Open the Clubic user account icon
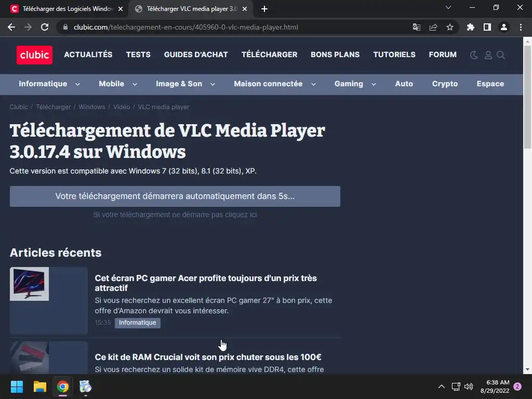Image resolution: width=532 pixels, height=399 pixels. tap(488, 55)
